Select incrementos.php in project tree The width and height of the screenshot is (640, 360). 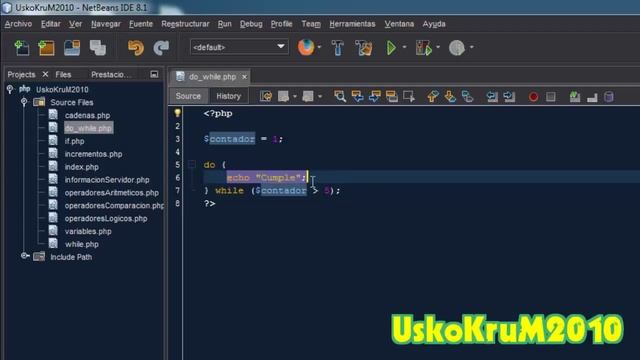click(93, 154)
